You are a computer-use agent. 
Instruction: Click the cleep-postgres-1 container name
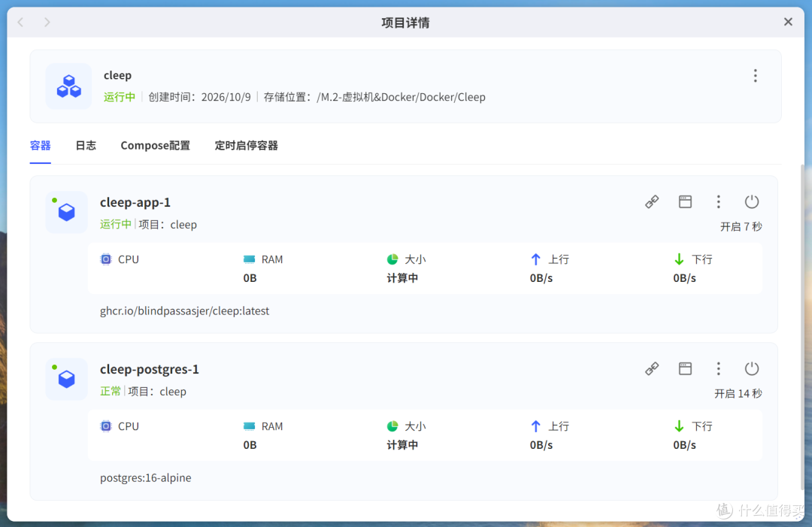pos(149,369)
